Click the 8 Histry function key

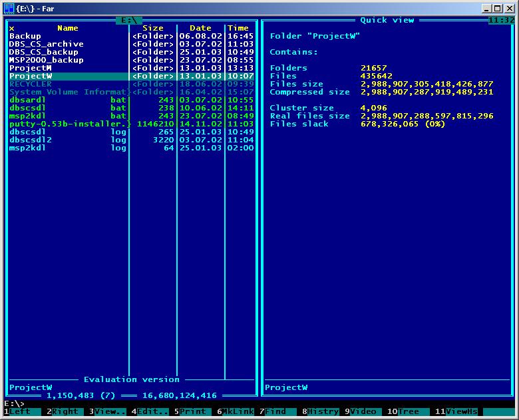coord(321,411)
